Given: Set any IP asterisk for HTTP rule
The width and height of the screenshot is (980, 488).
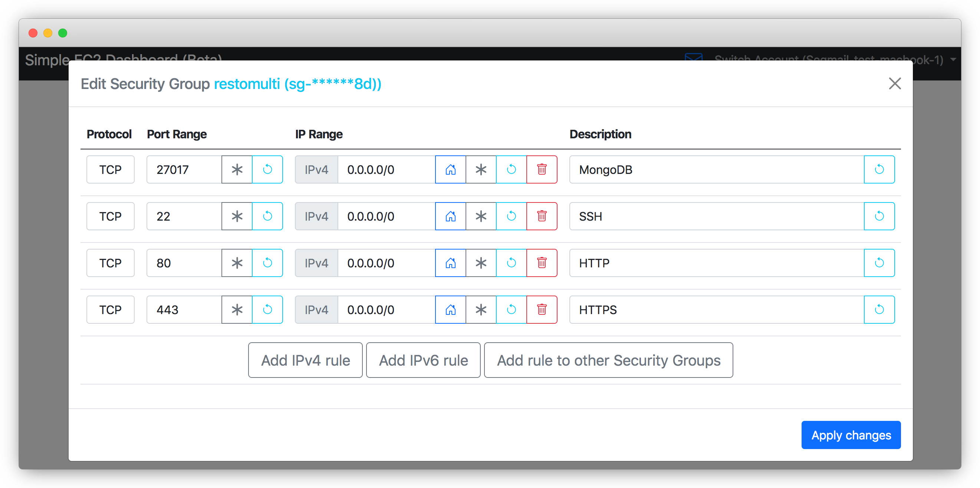Looking at the screenshot, I should [x=481, y=263].
